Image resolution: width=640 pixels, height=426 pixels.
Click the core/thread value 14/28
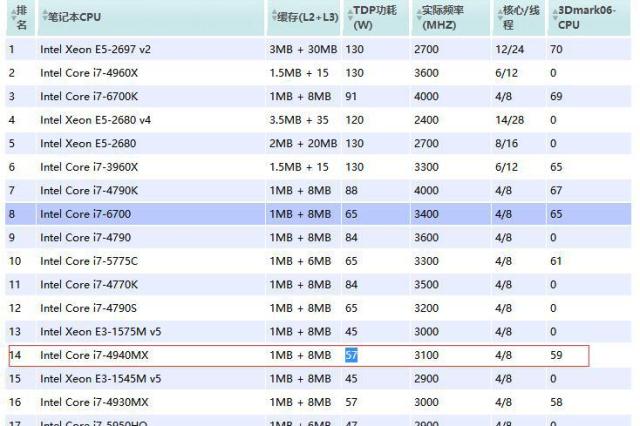point(510,120)
